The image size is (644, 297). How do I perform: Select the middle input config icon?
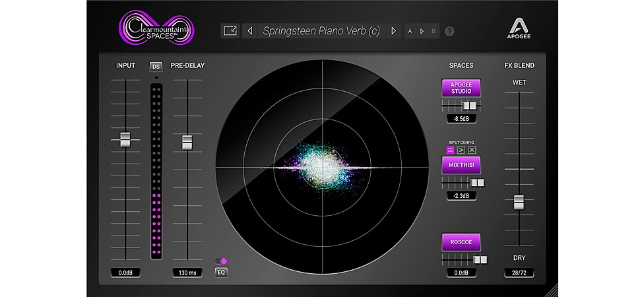pos(461,150)
